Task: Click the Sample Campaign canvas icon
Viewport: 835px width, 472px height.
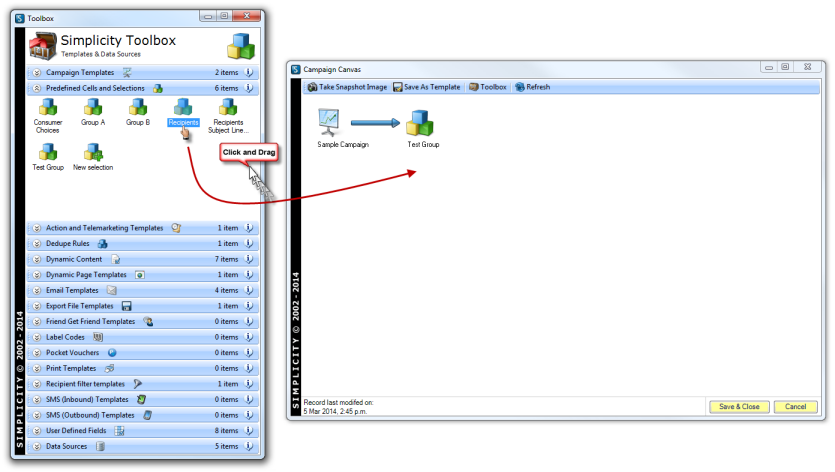Action: coord(329,123)
